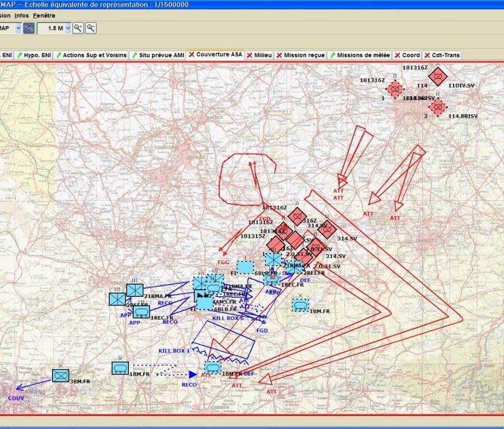Click the blue map background toolbar icon

(x=29, y=28)
